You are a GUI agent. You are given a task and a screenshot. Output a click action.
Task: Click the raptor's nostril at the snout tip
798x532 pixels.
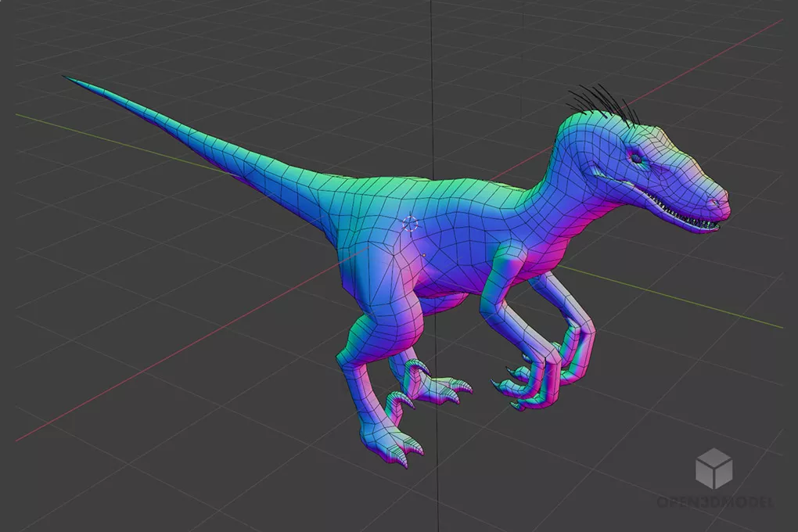pos(714,202)
